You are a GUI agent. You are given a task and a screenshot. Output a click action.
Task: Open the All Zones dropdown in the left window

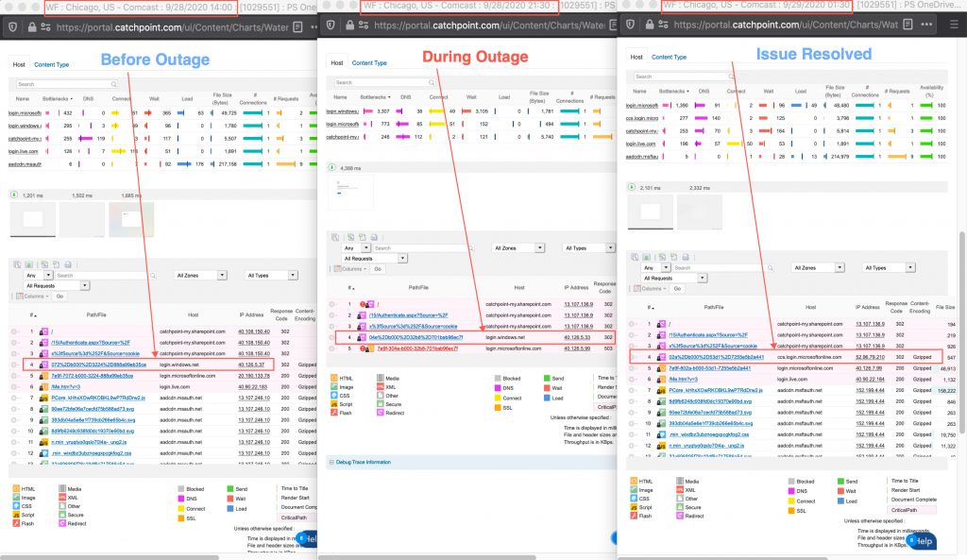(x=200, y=276)
